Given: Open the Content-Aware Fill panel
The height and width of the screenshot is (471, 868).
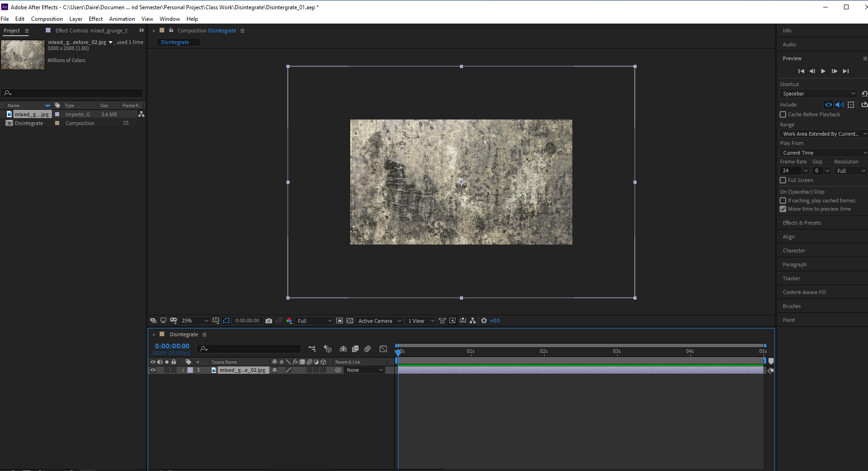Looking at the screenshot, I should click(804, 292).
